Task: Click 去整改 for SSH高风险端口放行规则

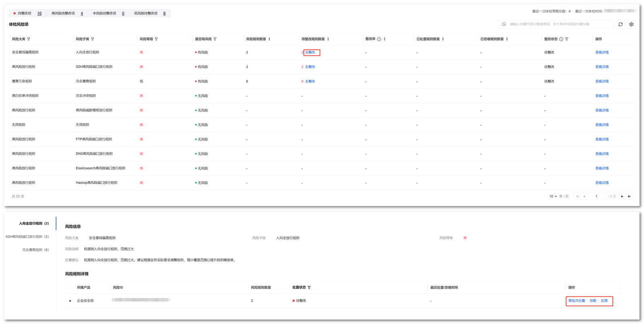Action: (310, 67)
